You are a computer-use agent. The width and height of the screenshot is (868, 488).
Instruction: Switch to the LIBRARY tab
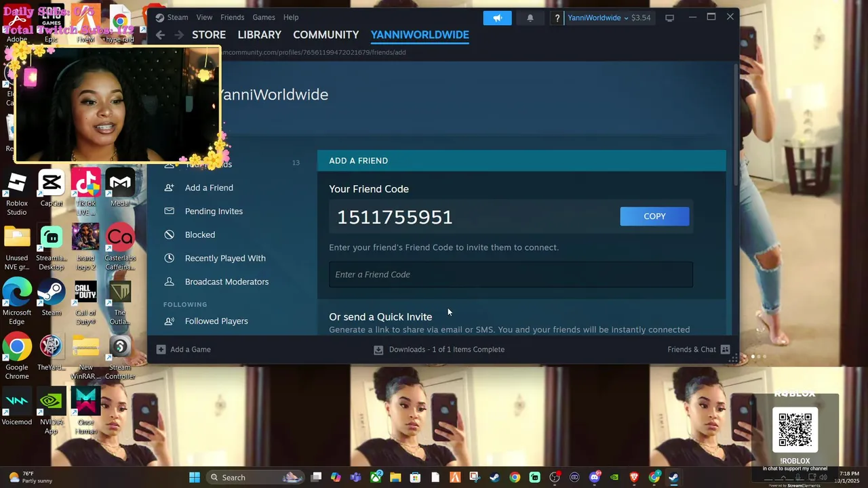[x=260, y=35]
